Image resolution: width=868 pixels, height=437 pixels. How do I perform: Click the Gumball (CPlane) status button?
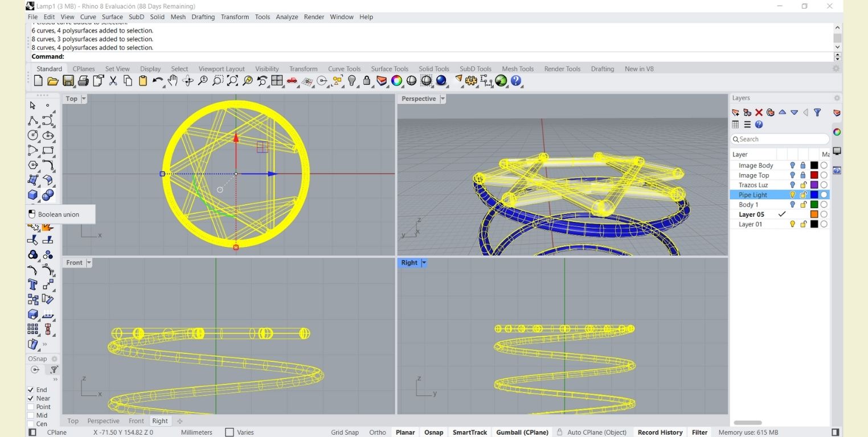pyautogui.click(x=522, y=432)
